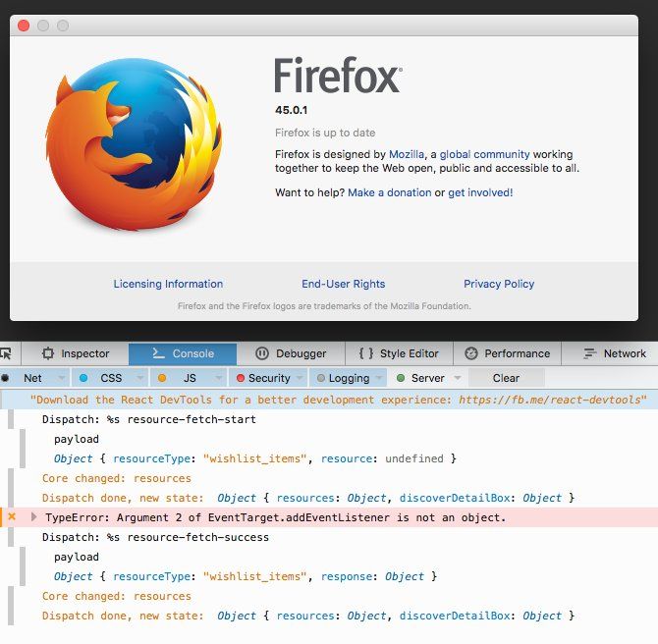This screenshot has width=658, height=644.
Task: Open the Privacy Policy link
Action: (x=499, y=284)
